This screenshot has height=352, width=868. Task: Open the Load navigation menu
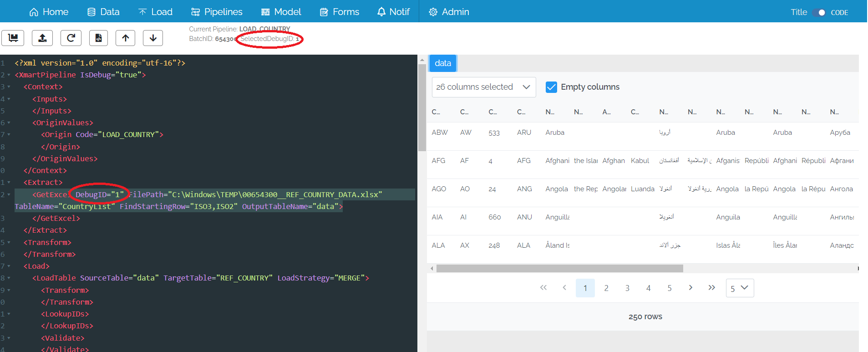(155, 12)
